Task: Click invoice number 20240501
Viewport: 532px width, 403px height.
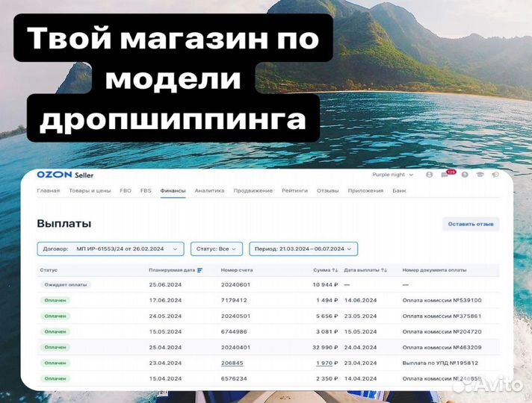Action: [236, 316]
